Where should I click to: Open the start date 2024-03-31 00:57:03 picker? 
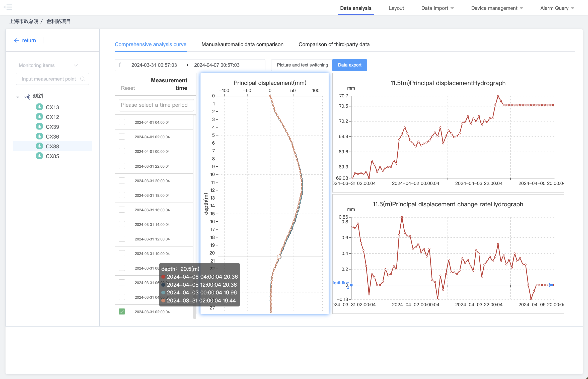[154, 65]
